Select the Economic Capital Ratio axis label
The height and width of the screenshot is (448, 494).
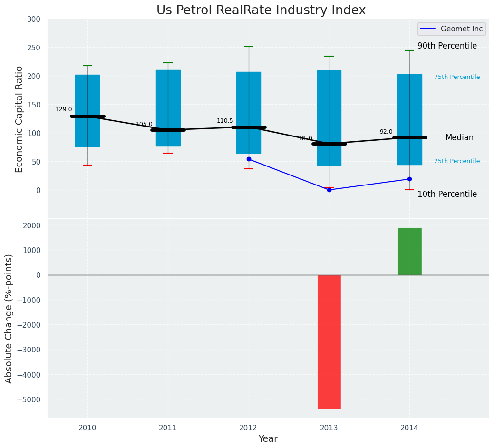coord(19,119)
